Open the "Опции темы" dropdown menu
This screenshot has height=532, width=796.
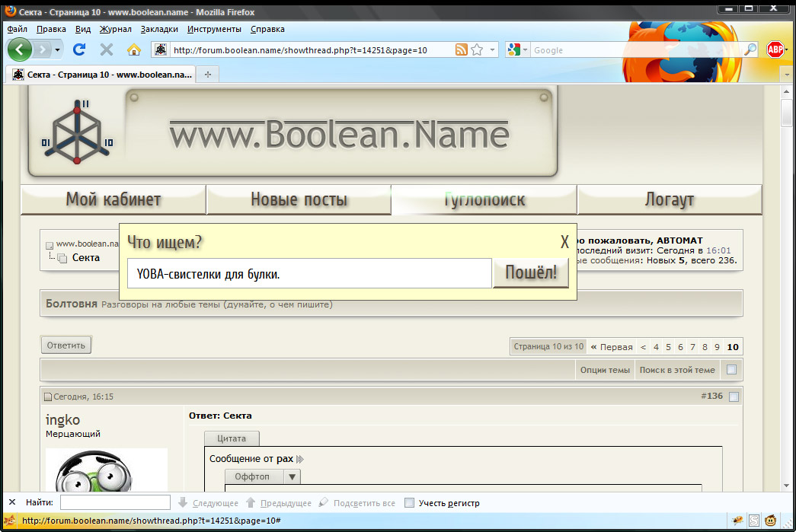point(605,370)
